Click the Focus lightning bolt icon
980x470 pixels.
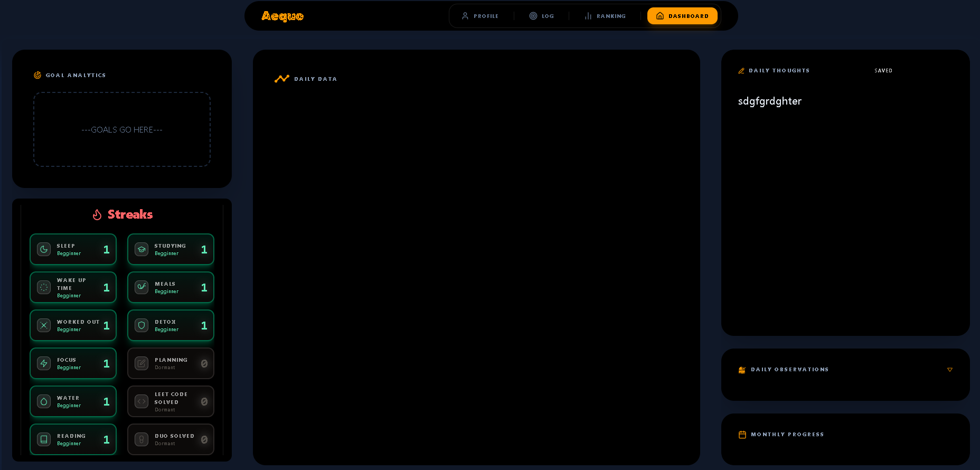click(x=44, y=363)
